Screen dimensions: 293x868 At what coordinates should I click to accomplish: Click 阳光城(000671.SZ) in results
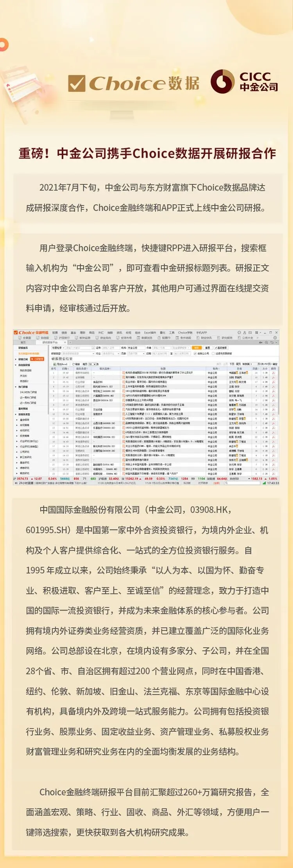[x=103, y=386]
